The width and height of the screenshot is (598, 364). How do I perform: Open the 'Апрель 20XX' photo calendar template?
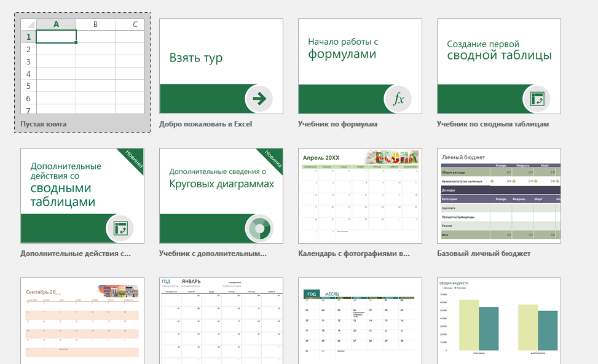(x=360, y=196)
